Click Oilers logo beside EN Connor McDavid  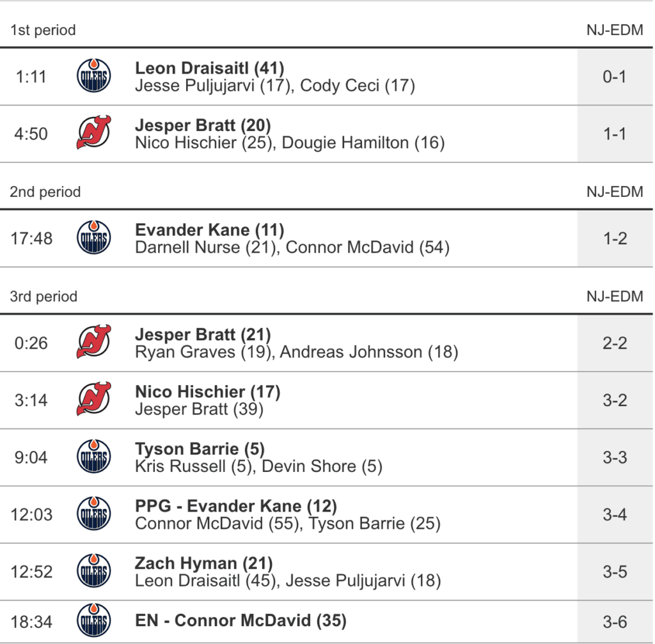(x=93, y=621)
